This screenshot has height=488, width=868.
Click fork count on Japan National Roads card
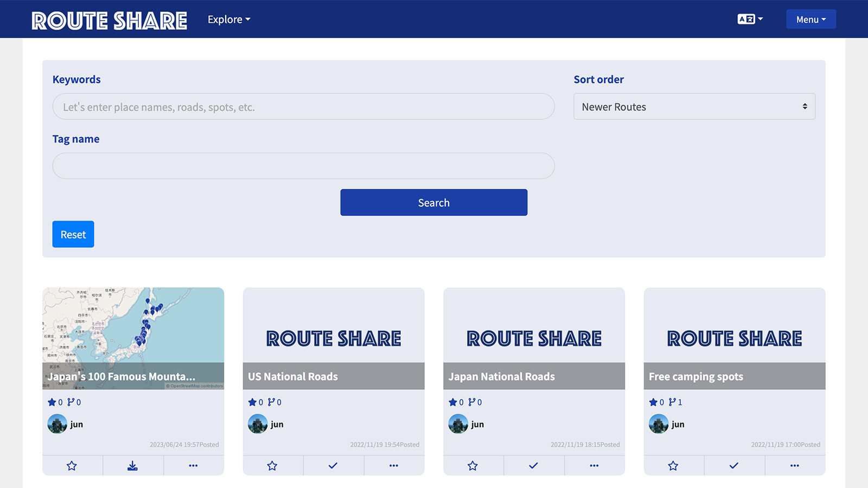click(475, 402)
